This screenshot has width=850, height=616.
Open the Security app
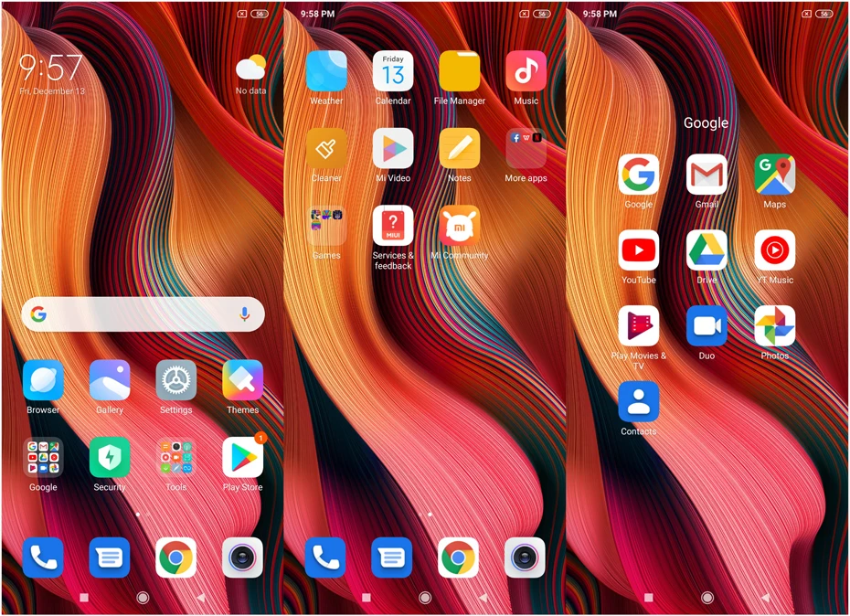pyautogui.click(x=110, y=457)
